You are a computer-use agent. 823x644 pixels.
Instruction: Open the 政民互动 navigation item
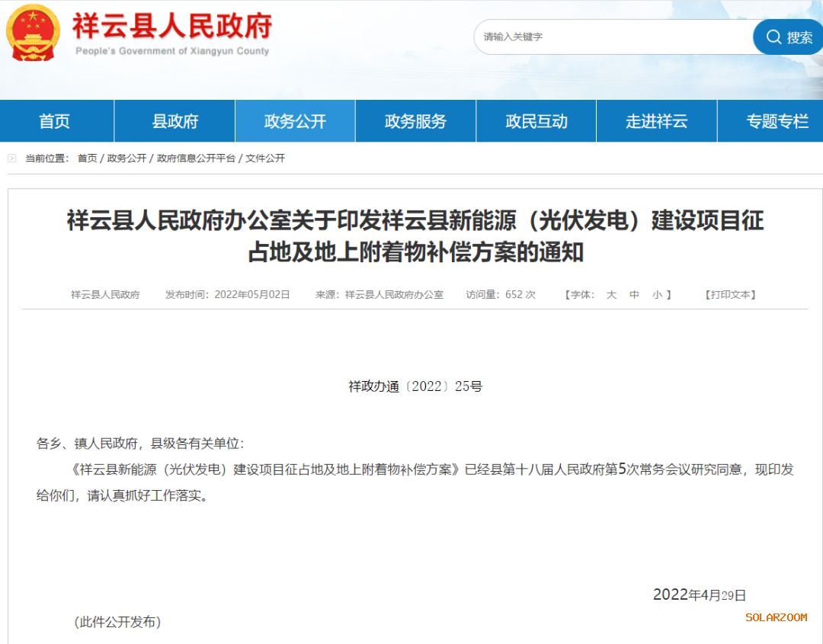coord(536,121)
